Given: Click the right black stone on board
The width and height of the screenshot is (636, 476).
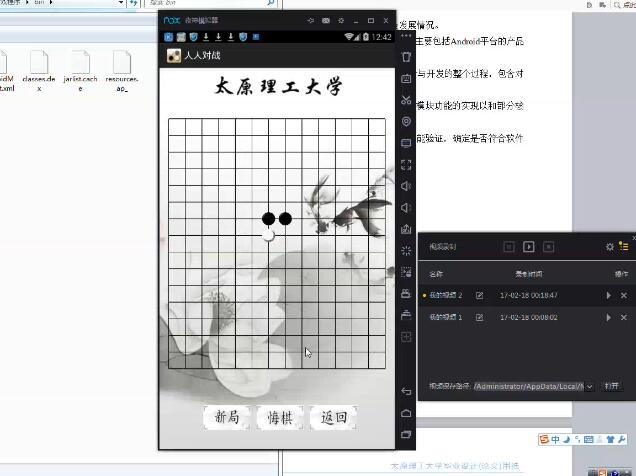Looking at the screenshot, I should 285,219.
